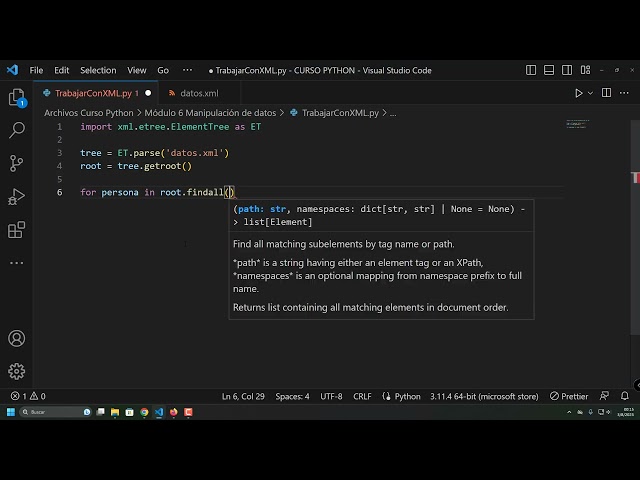The image size is (640, 480).
Task: Open the Accounts menu icon
Action: coord(16,338)
